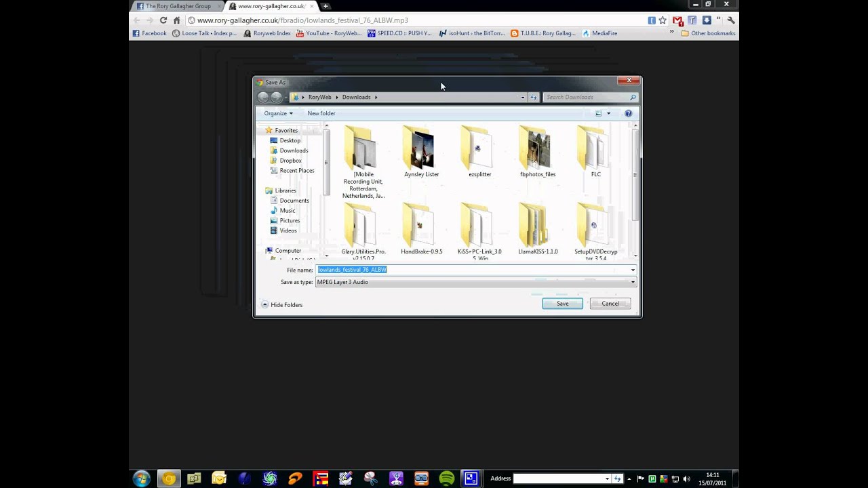
Task: Select the FLC folder
Action: click(596, 152)
